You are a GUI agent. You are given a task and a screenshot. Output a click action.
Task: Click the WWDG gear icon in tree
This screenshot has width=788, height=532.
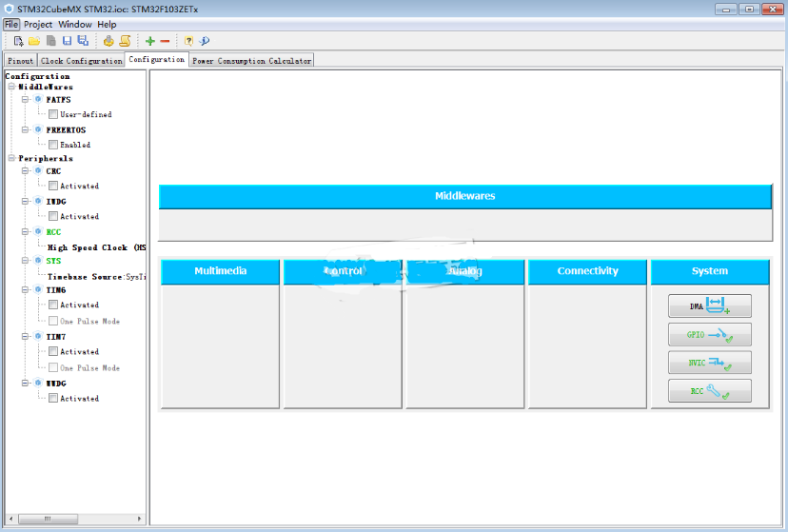[x=38, y=383]
